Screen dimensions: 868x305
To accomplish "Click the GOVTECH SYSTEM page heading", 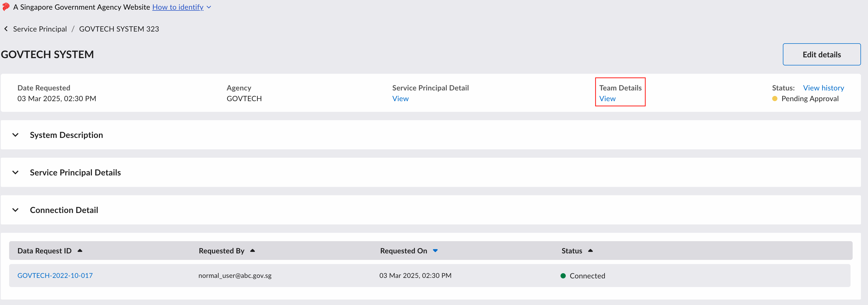I will (x=47, y=54).
